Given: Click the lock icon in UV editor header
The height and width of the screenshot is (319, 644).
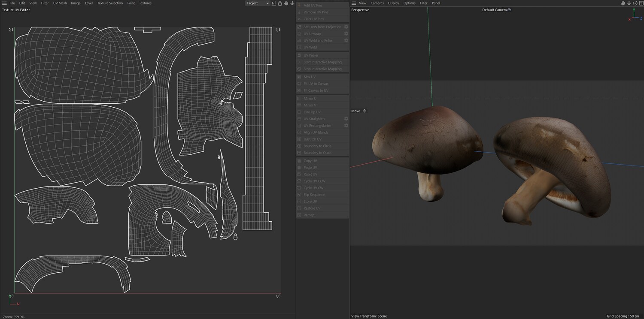Looking at the screenshot, I should (280, 3).
